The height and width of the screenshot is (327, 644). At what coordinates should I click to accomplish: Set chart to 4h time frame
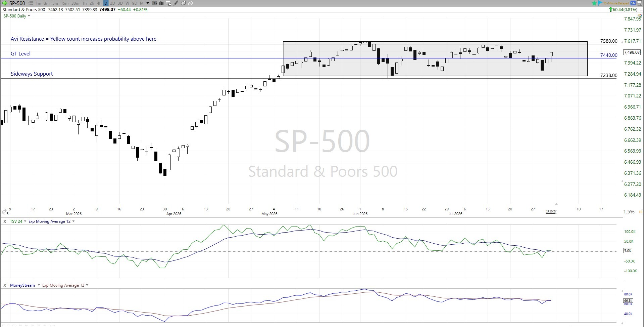coord(99,3)
